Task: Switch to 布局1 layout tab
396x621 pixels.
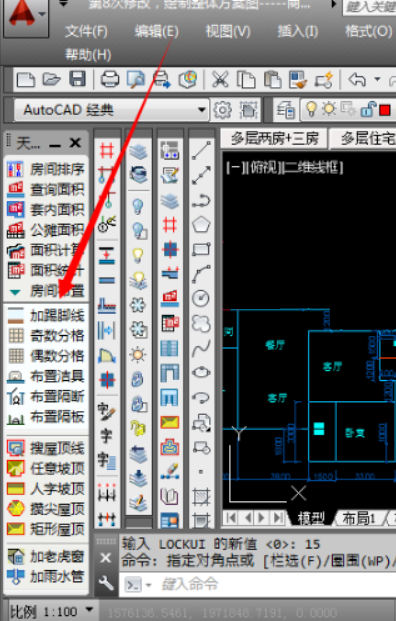Action: point(358,518)
